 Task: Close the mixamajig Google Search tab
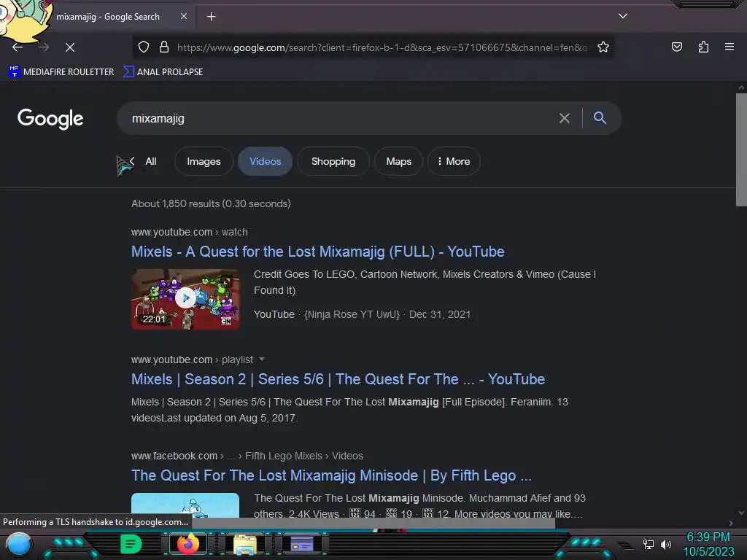tap(184, 16)
